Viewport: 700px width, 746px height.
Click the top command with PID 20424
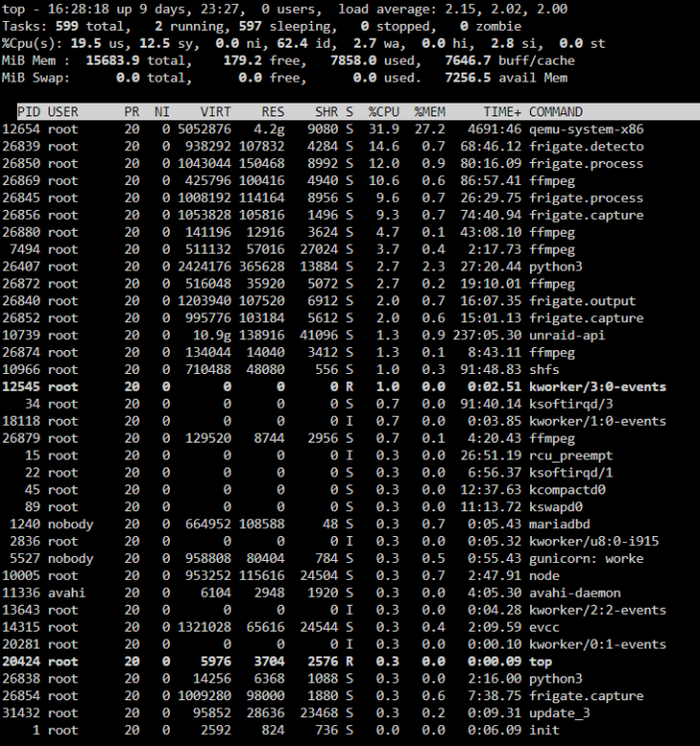click(540, 661)
